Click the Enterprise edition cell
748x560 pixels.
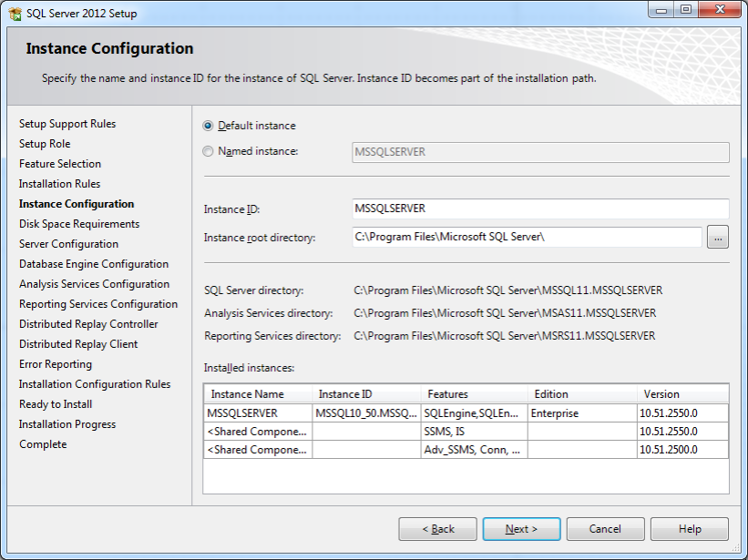582,413
